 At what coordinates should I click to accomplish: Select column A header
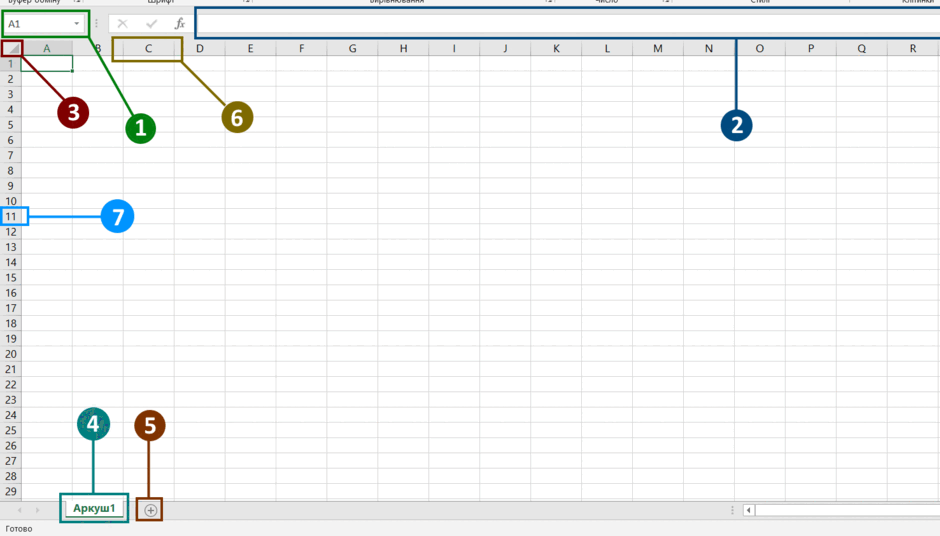(47, 49)
